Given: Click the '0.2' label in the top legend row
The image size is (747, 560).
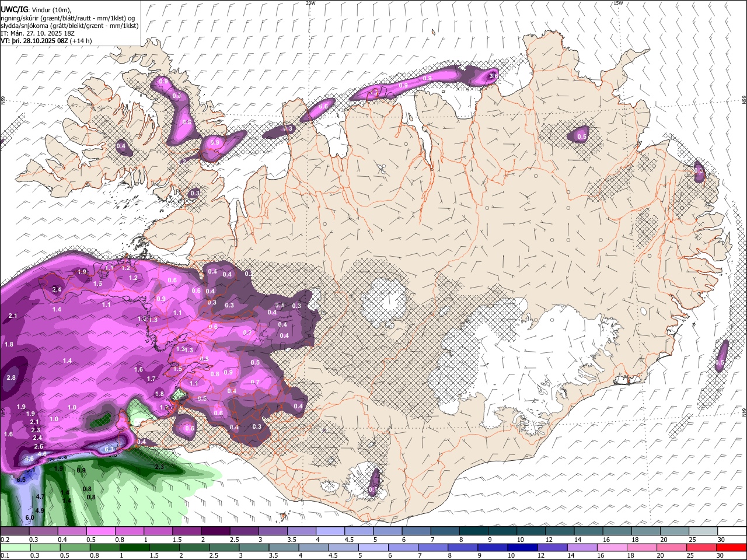Looking at the screenshot, I should coord(5,540).
